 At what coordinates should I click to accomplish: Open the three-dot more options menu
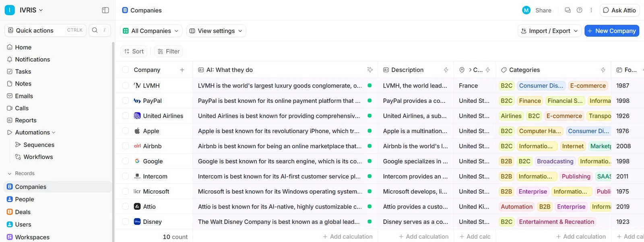coord(591,10)
